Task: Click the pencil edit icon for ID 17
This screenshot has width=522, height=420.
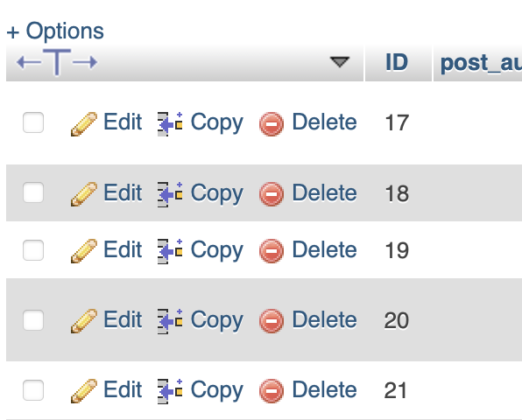Action: coord(84,124)
